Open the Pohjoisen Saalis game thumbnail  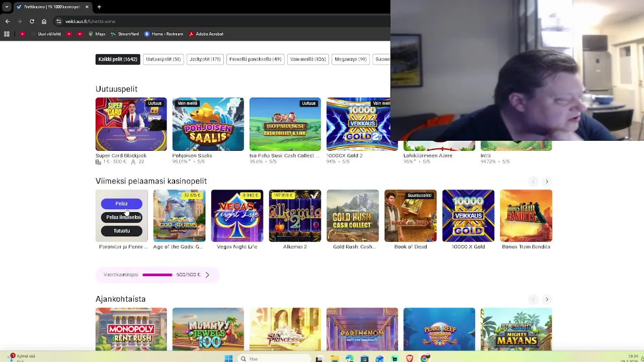[208, 124]
